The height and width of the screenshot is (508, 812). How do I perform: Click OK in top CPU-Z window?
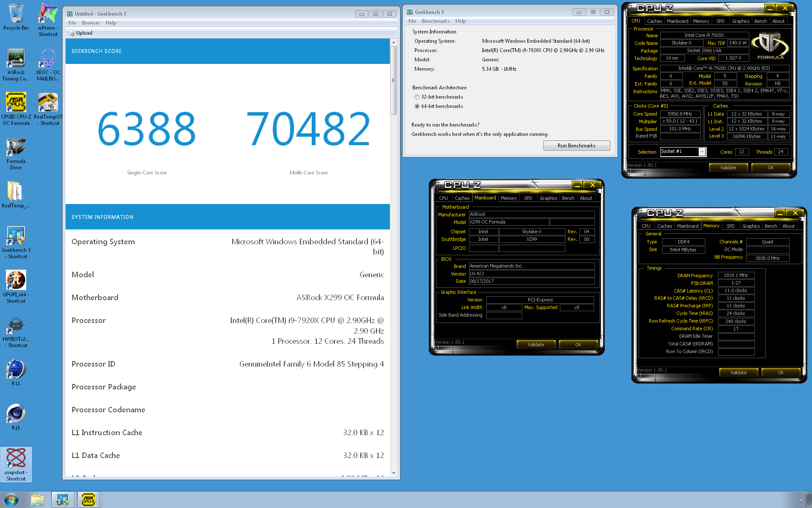coord(771,168)
